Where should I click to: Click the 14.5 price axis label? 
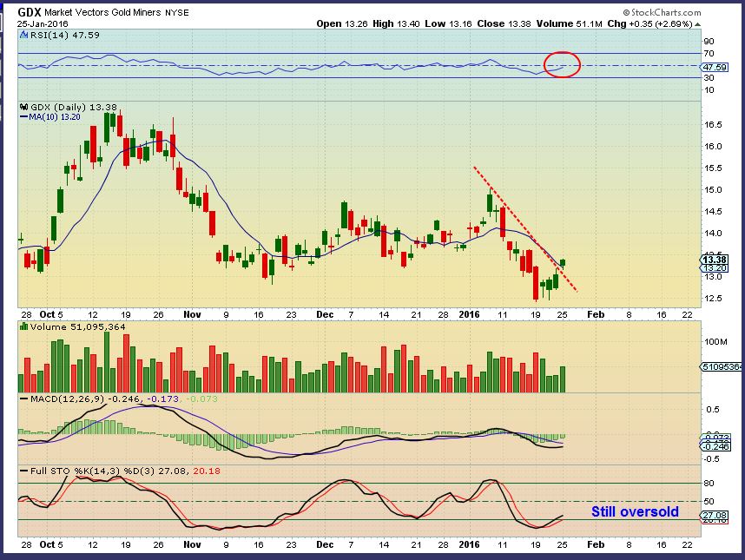(713, 211)
